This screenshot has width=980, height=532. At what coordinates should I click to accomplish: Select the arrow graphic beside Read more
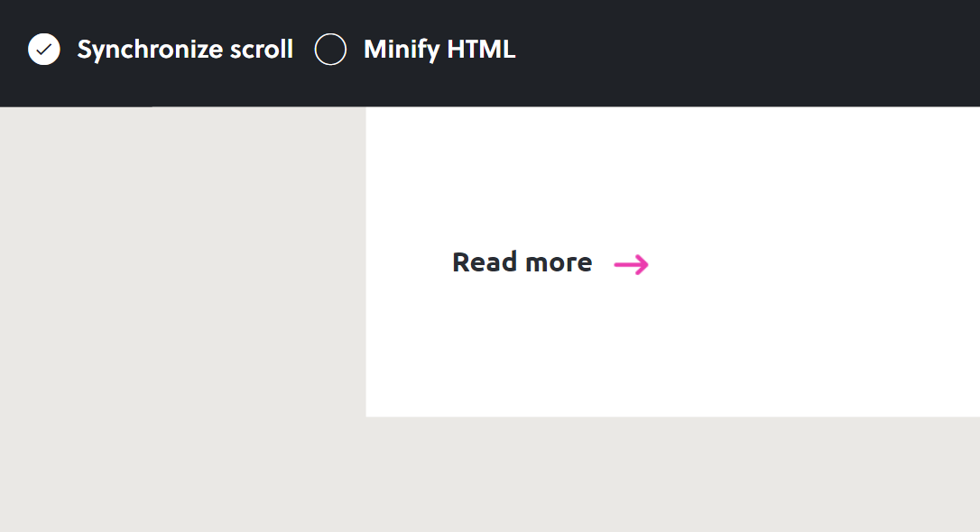631,263
